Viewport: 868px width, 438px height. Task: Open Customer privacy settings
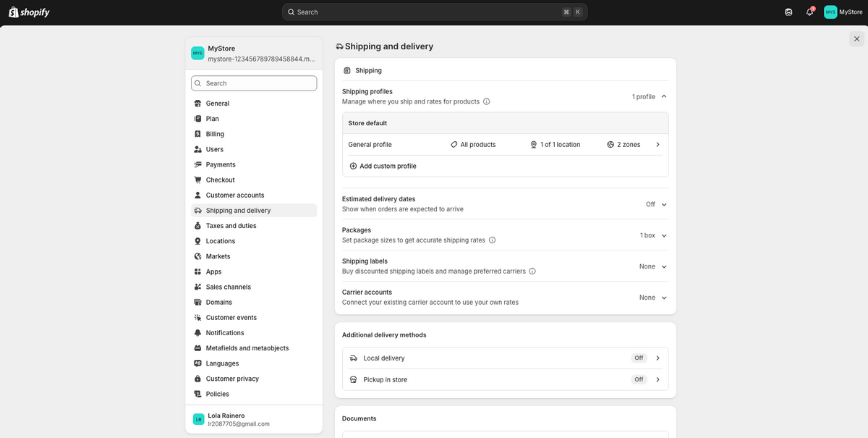(254, 379)
